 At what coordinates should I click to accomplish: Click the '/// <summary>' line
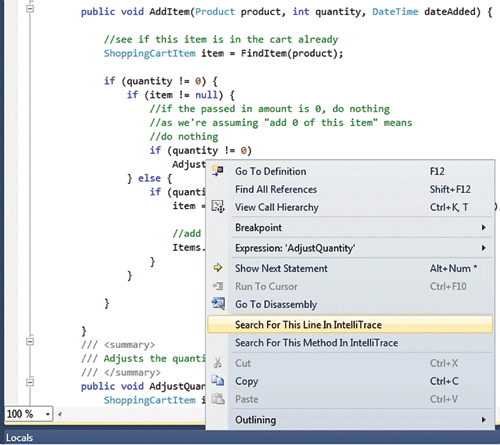coord(118,345)
